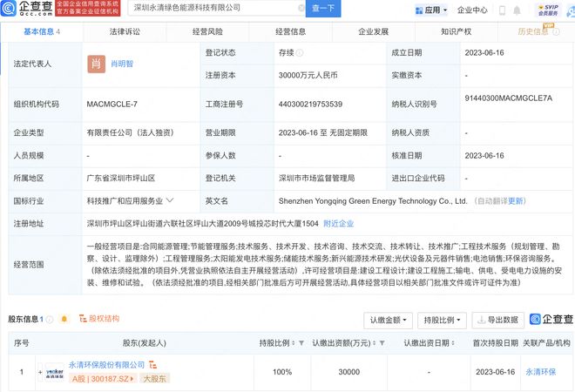
Task: Switch to the 经营信息 tab
Action: click(290, 32)
